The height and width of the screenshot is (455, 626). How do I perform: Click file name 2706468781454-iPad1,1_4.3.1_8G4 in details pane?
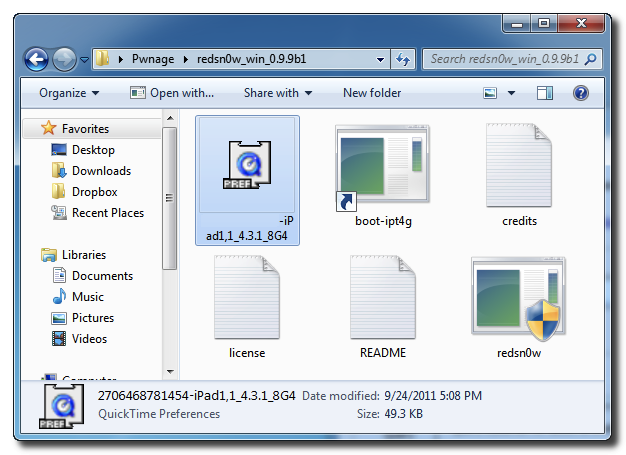pyautogui.click(x=196, y=396)
